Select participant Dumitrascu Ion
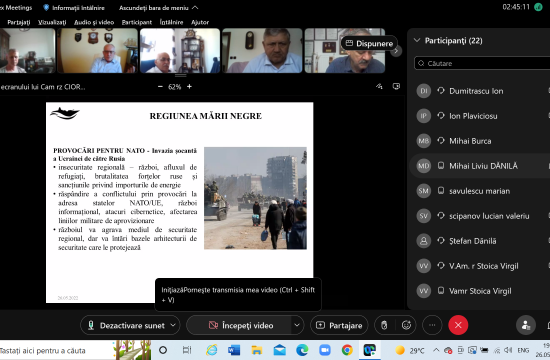Image resolution: width=550 pixels, height=360 pixels. 479,91
